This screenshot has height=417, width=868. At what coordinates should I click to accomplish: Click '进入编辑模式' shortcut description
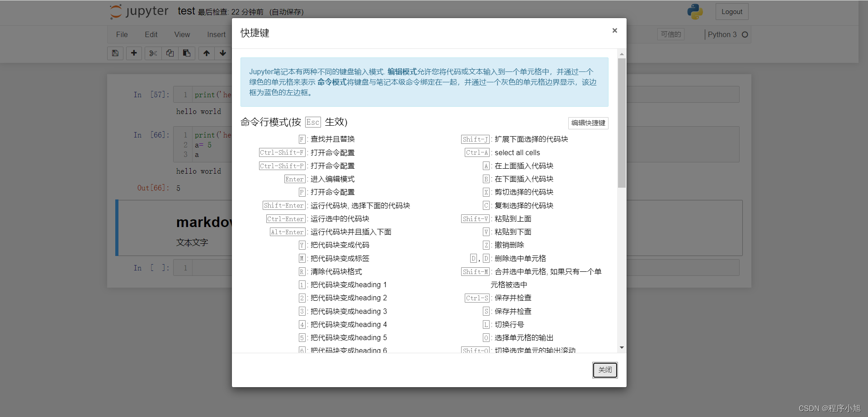(x=333, y=179)
